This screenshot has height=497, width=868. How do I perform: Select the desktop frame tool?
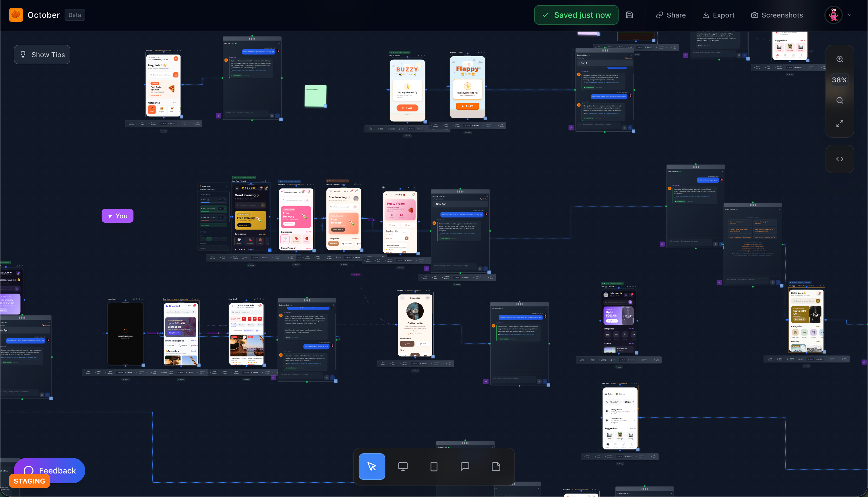point(403,467)
